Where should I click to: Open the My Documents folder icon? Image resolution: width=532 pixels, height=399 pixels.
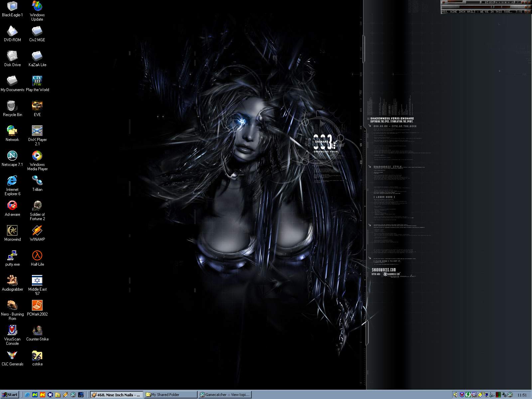12,84
